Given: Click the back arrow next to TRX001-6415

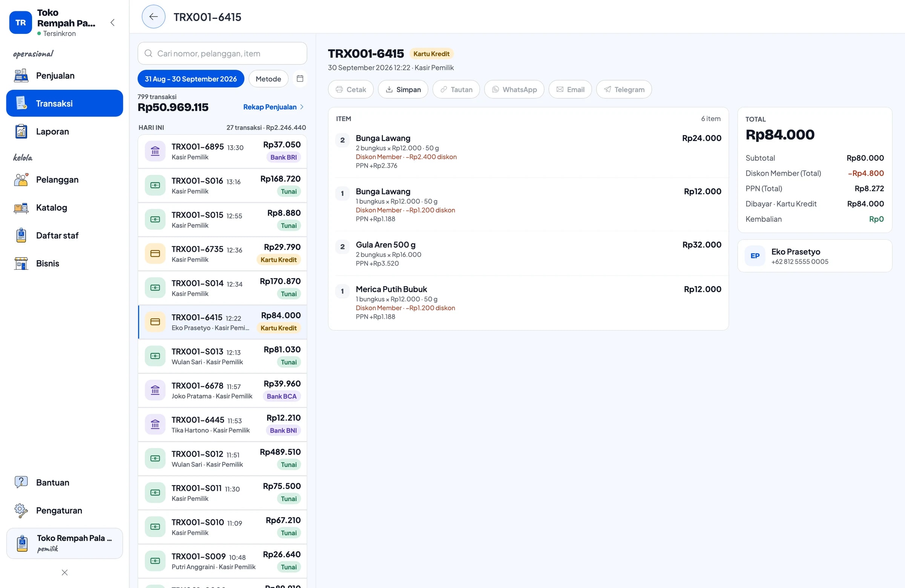Looking at the screenshot, I should tap(153, 17).
